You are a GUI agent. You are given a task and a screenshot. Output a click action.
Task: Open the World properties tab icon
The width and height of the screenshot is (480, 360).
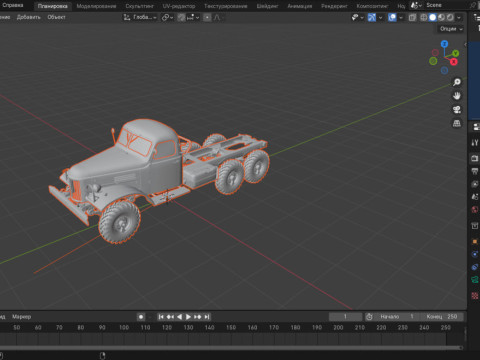click(475, 209)
